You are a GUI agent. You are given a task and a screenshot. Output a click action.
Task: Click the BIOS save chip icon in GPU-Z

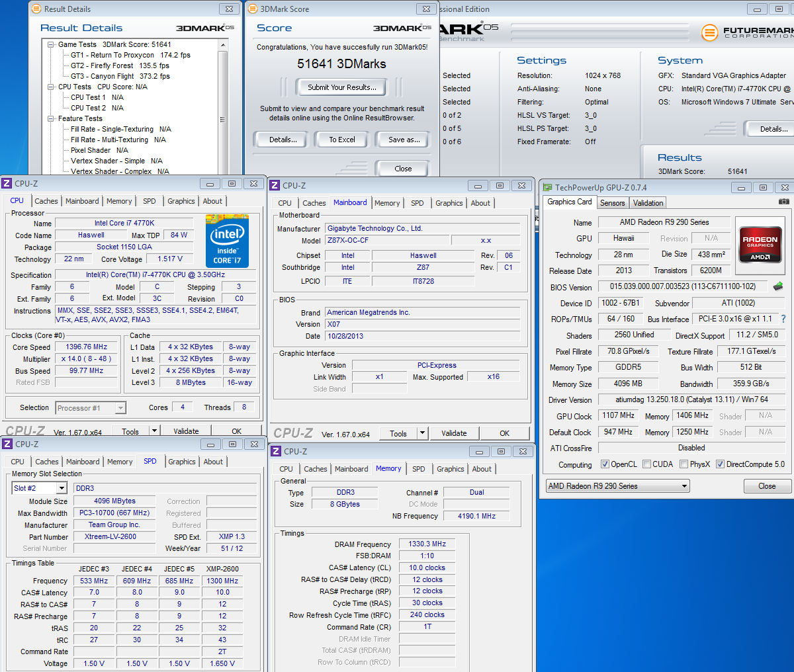[778, 286]
